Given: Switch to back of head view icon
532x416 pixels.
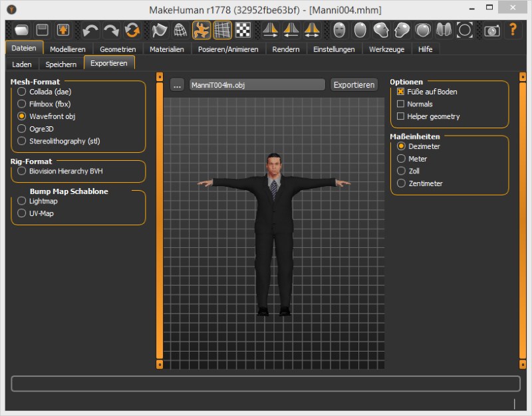Looking at the screenshot, I should tap(360, 30).
